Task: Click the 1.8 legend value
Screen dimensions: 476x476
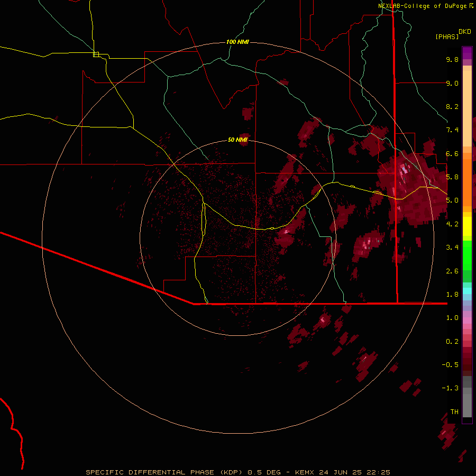Action: (x=452, y=295)
